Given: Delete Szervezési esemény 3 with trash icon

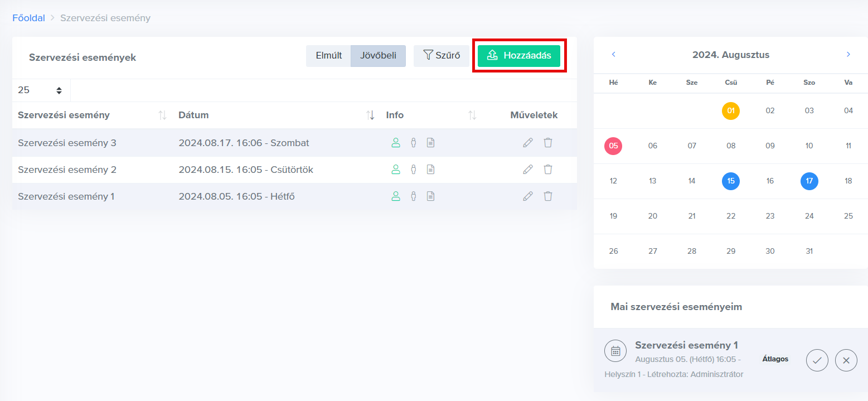Looking at the screenshot, I should click(548, 143).
